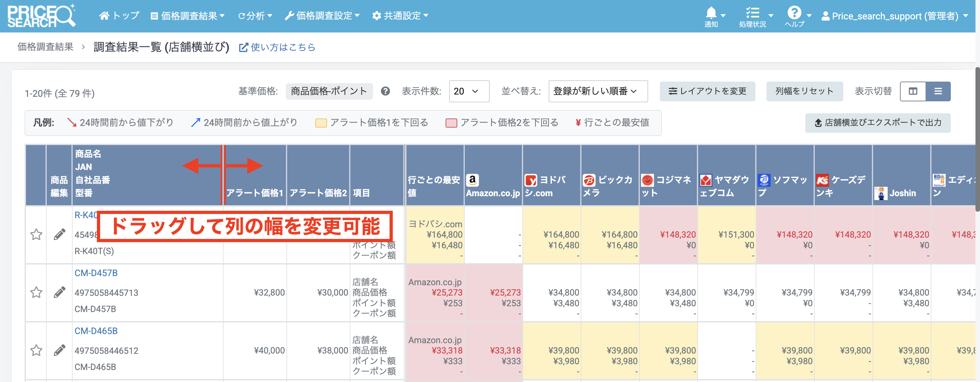Viewport: 980px width, 382px height.
Task: Edit the CM-D465B product with pencil icon
Action: click(59, 350)
